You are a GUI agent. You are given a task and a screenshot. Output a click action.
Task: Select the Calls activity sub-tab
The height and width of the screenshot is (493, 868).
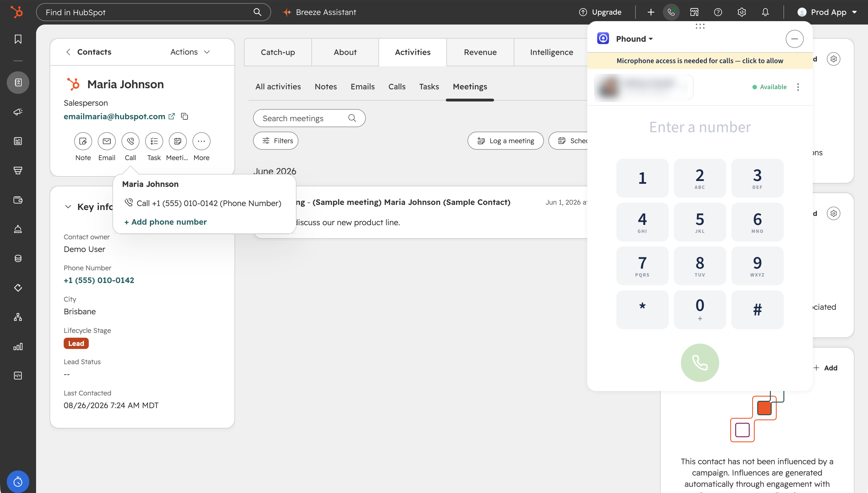[397, 87]
